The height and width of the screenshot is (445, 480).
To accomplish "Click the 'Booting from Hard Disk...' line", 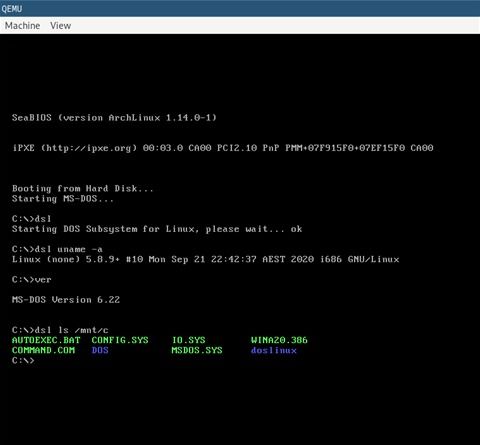I will tap(83, 189).
